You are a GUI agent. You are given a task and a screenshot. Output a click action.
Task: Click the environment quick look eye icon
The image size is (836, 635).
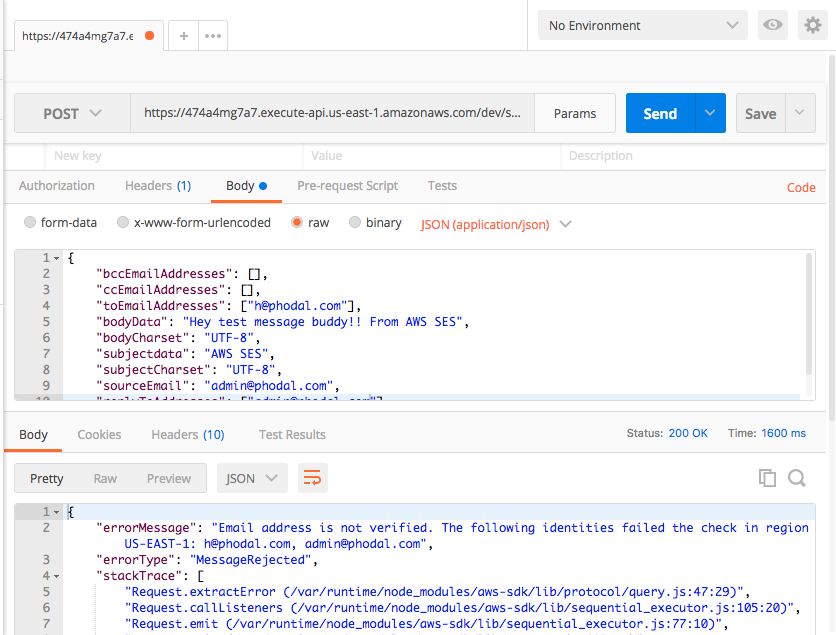coord(773,25)
